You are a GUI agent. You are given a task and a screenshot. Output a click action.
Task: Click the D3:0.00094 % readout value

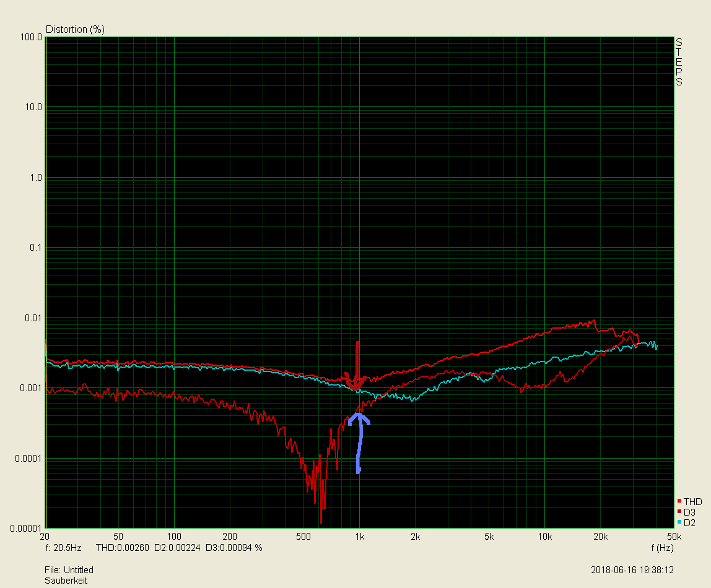coord(234,548)
